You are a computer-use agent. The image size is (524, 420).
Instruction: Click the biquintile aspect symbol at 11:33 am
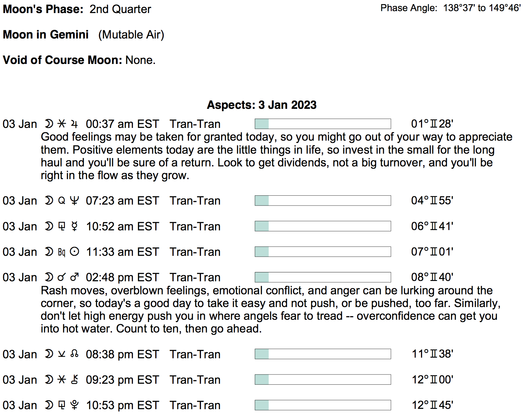[x=62, y=252]
